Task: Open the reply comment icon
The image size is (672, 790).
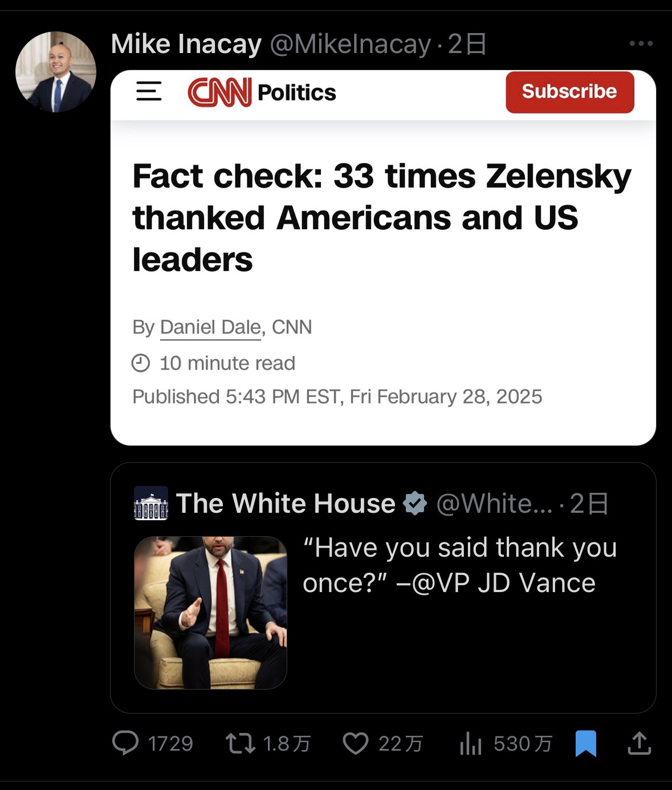Action: 125,743
